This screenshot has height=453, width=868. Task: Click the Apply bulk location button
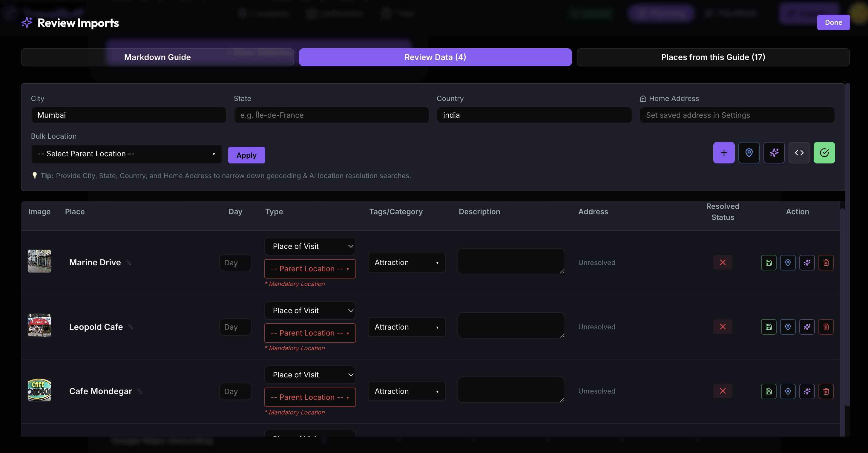tap(246, 155)
